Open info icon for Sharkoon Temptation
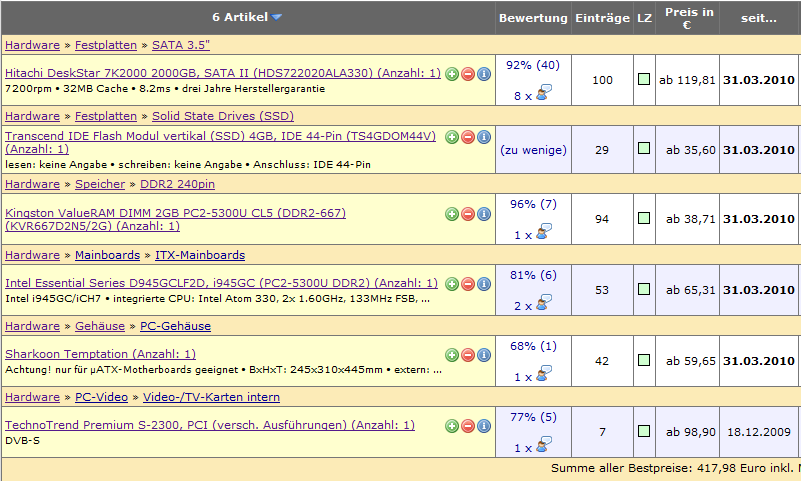The width and height of the screenshot is (801, 481). [x=484, y=355]
